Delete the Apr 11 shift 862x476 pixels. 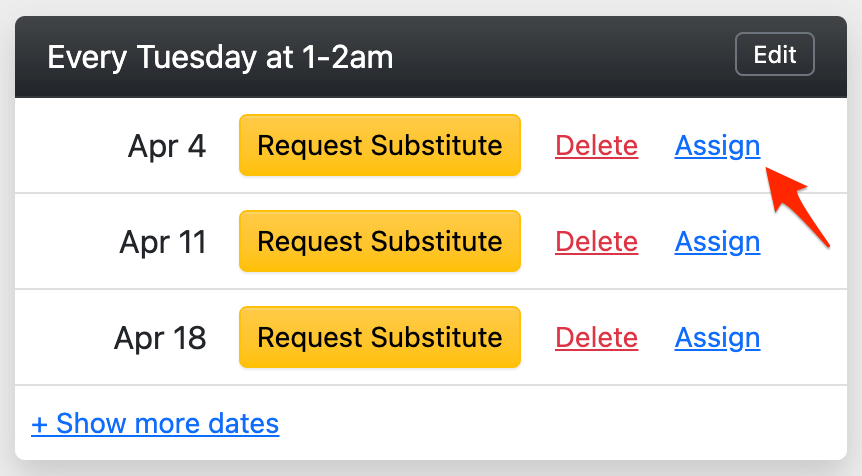(596, 242)
